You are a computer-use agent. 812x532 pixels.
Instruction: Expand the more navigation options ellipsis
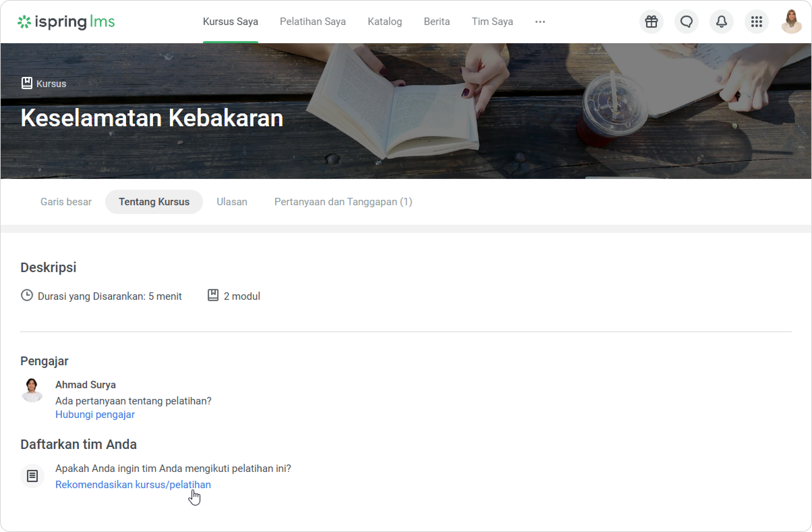540,22
